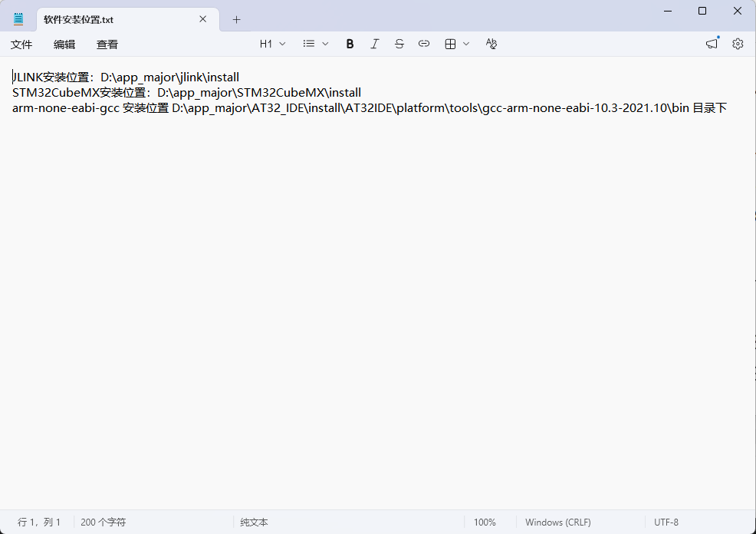Click the arm-none-eabi-gcc 安装位置 line
Image resolution: width=756 pixels, height=534 pixels.
[x=370, y=108]
